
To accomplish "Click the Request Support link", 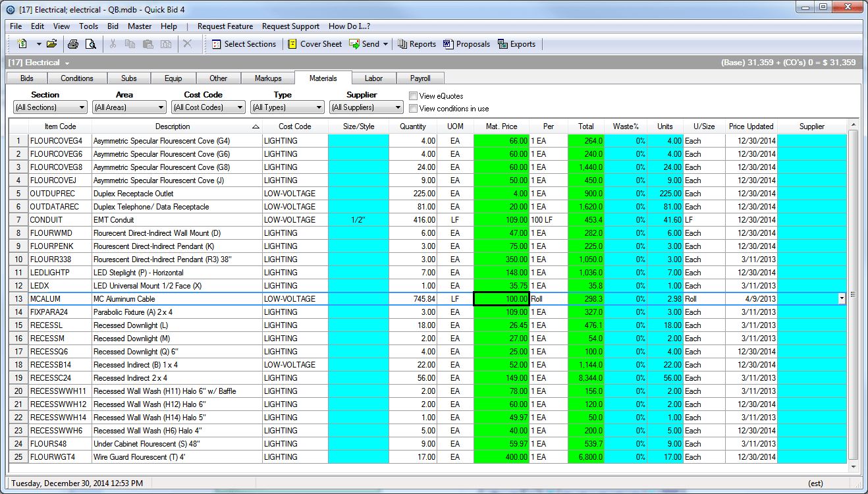I will [x=291, y=26].
